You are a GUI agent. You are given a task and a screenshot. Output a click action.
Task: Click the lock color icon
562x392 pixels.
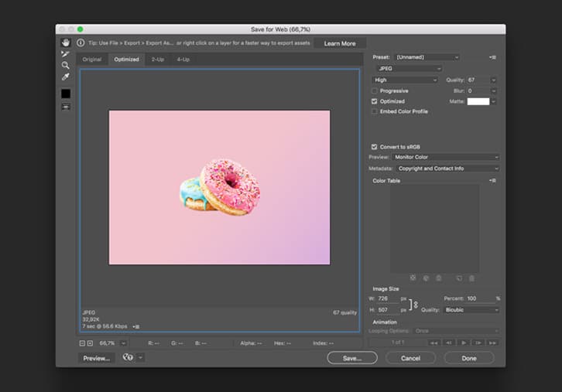pyautogui.click(x=438, y=278)
